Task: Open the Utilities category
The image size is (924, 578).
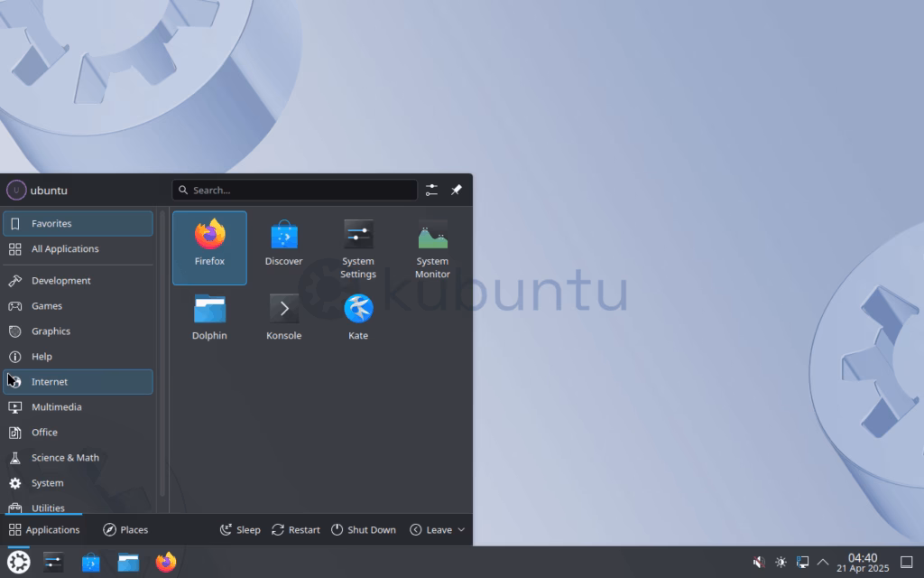Action: pyautogui.click(x=78, y=508)
